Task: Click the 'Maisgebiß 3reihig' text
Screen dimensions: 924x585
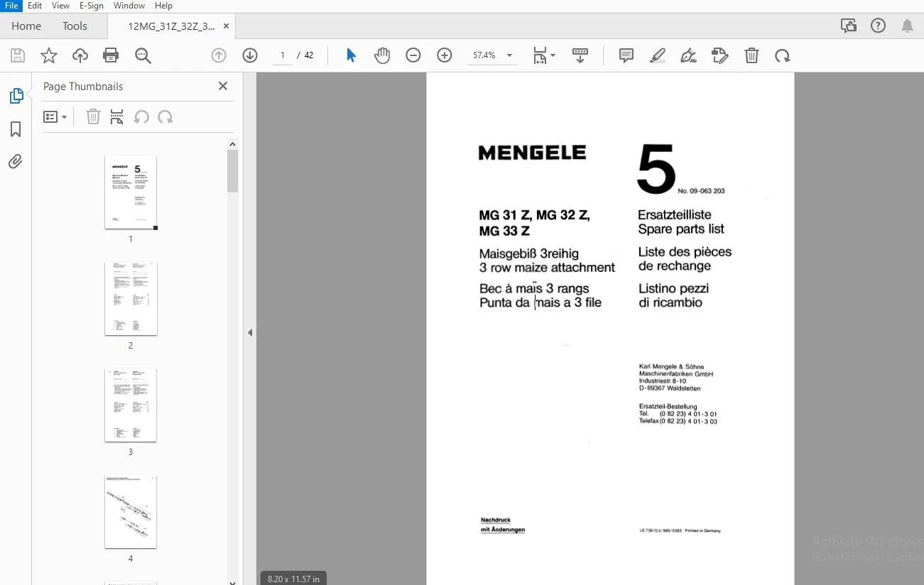Action: point(529,253)
